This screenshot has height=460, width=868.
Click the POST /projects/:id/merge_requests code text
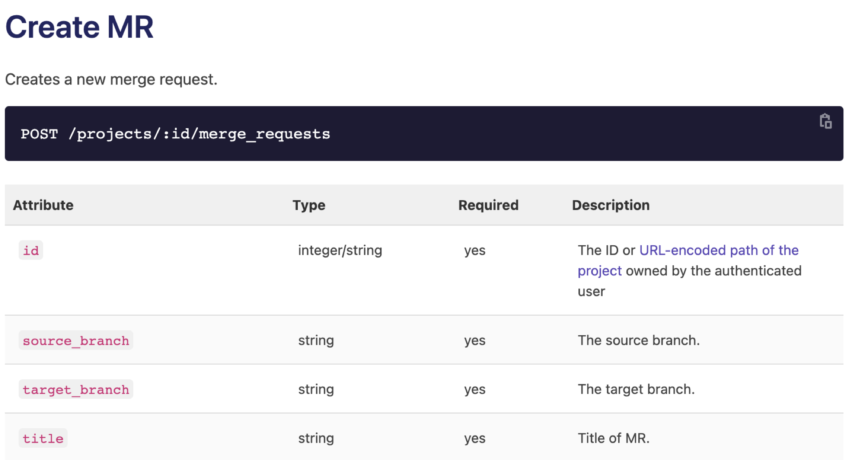[x=175, y=134]
